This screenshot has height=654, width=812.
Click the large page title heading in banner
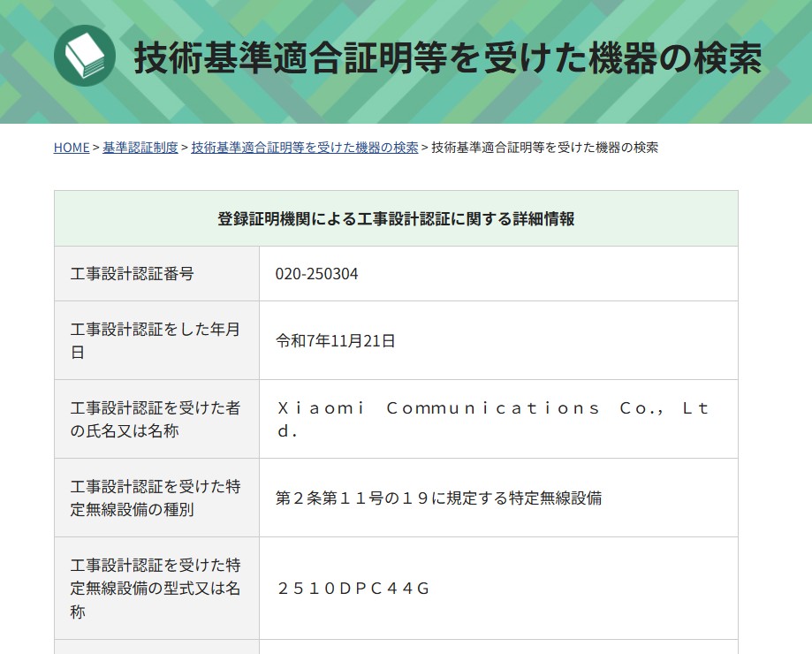447,58
